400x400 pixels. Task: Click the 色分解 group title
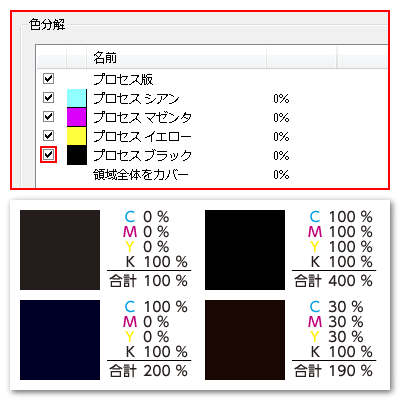point(47,24)
